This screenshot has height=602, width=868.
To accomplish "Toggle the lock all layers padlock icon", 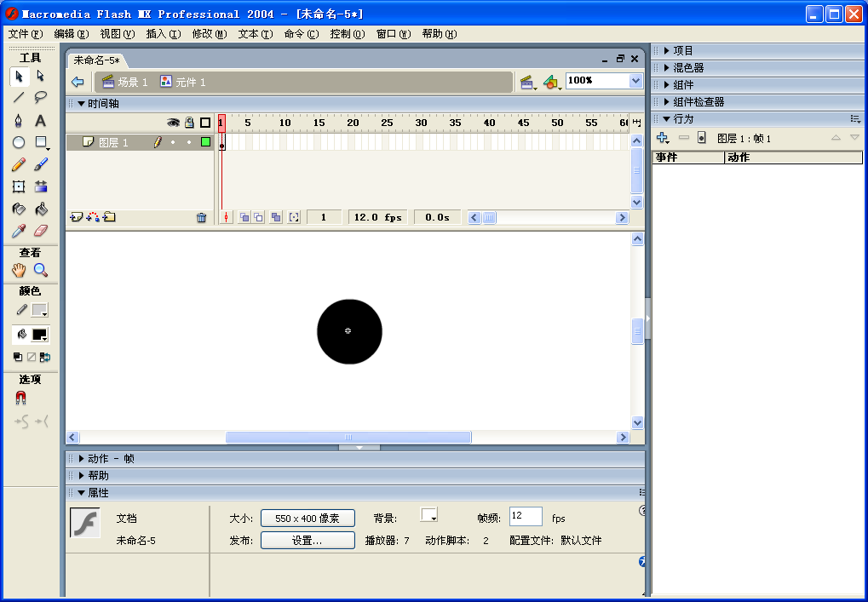I will (189, 123).
